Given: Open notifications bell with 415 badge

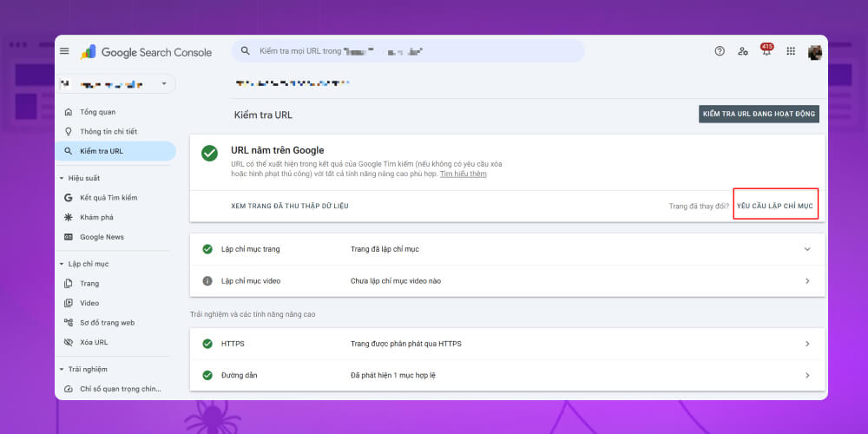Looking at the screenshot, I should pyautogui.click(x=766, y=50).
